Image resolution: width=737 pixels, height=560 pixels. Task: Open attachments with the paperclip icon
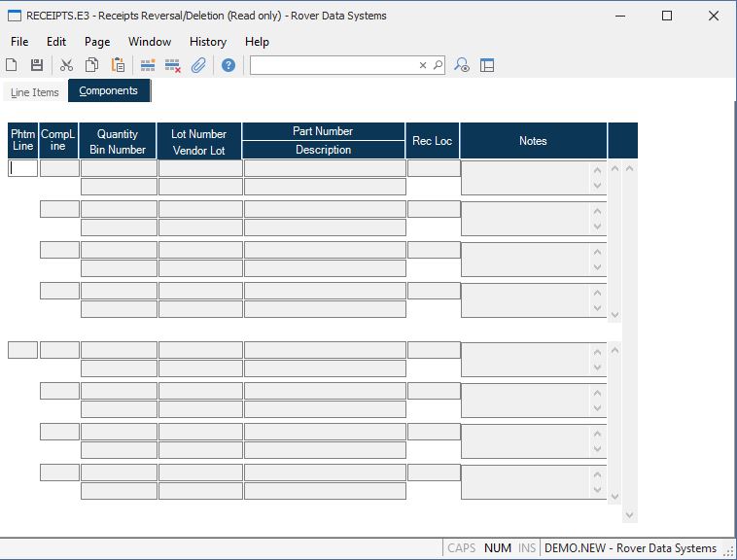point(198,65)
